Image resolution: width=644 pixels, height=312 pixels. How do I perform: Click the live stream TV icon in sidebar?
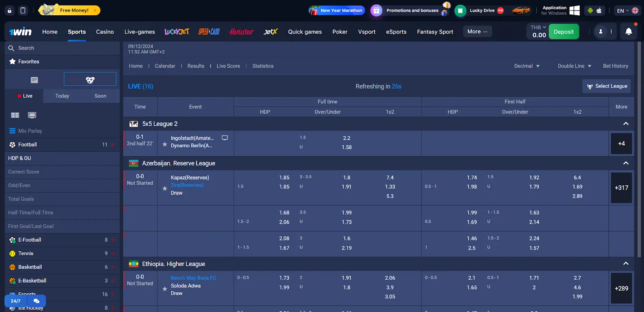coord(32,115)
